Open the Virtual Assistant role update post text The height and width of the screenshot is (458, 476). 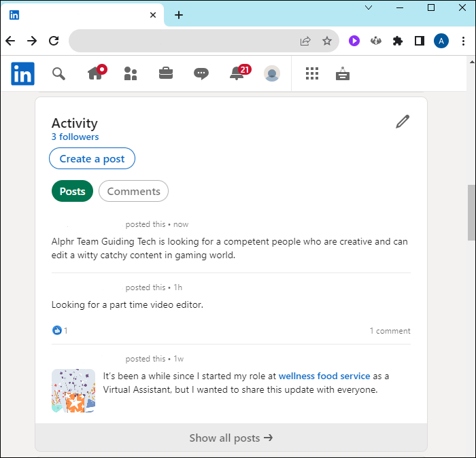pyautogui.click(x=246, y=383)
